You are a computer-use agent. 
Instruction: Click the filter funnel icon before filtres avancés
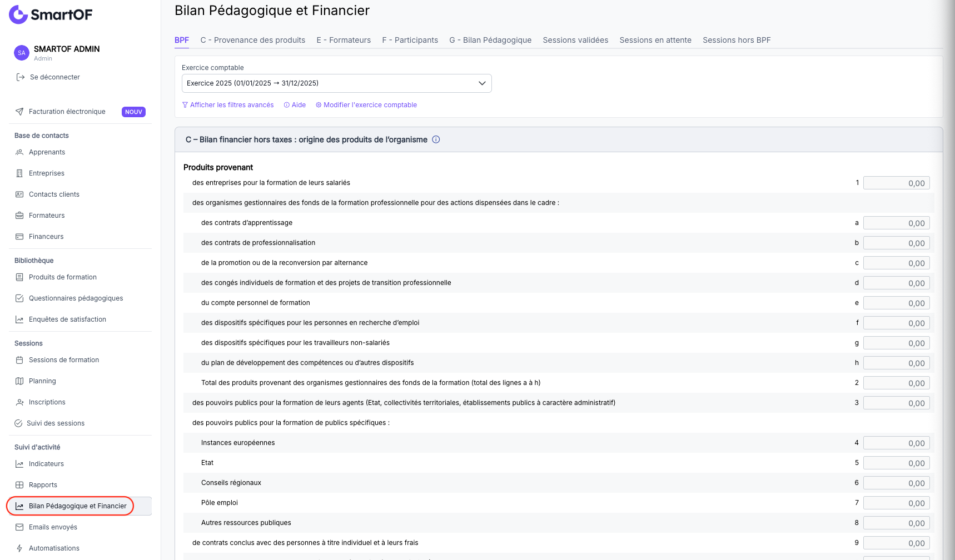(185, 105)
